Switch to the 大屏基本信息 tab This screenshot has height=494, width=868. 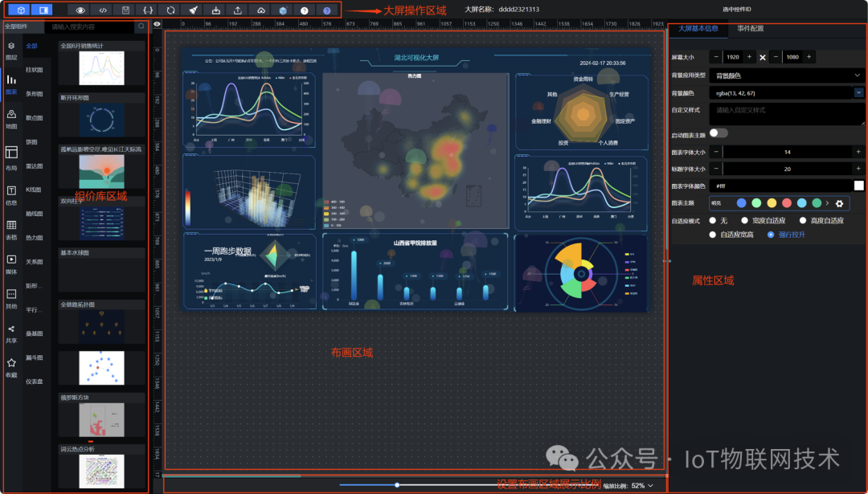[698, 28]
